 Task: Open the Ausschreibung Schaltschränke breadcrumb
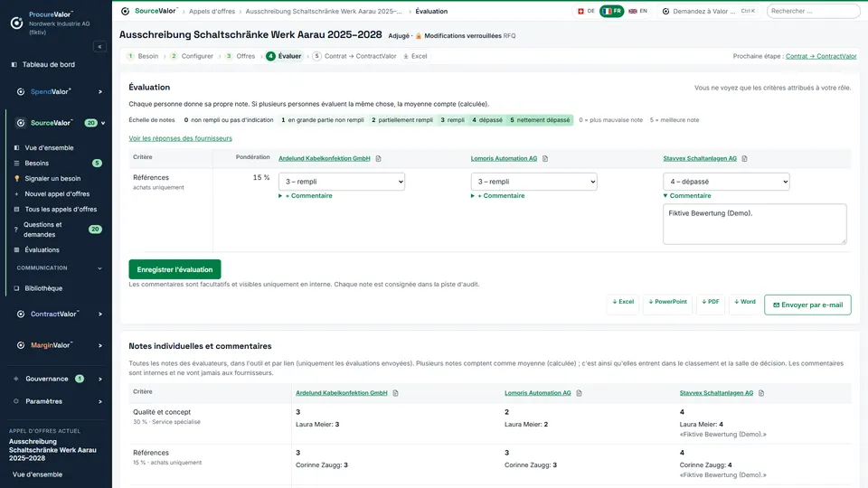(x=324, y=11)
